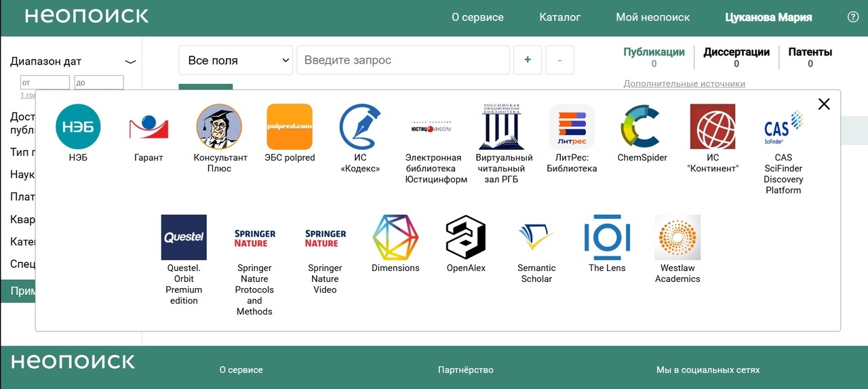Click the неопоиск logo in header
The image size is (868, 389).
[x=87, y=16]
